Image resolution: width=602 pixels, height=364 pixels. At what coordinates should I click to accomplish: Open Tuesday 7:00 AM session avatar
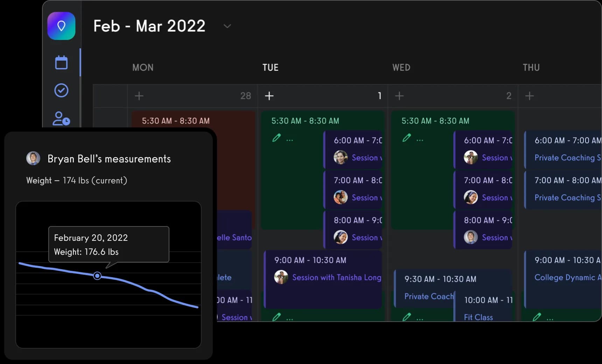point(341,197)
